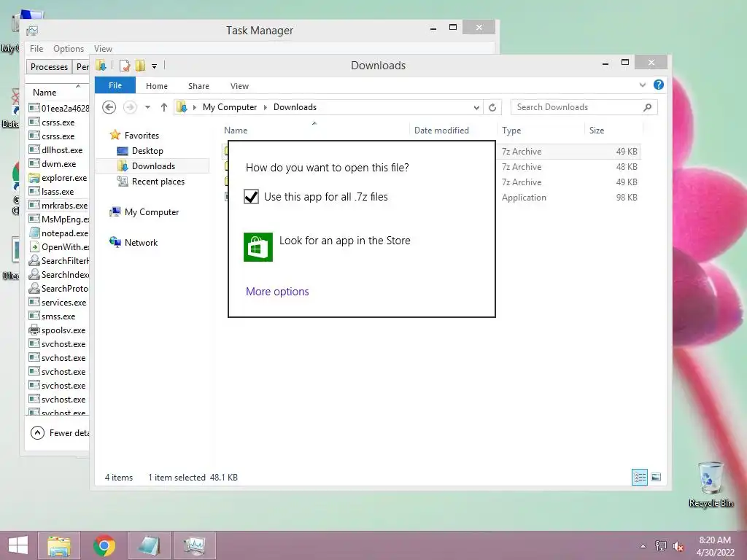This screenshot has width=747, height=560.
Task: Open the View menu in Task Manager
Action: pos(103,49)
